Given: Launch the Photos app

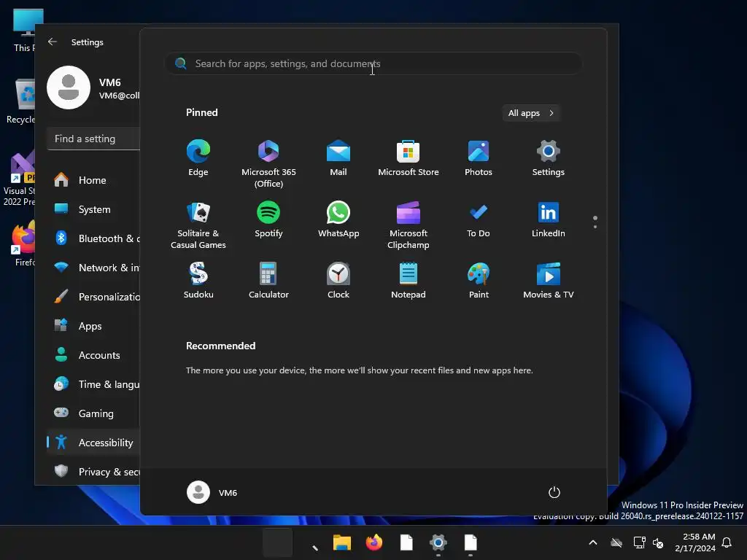Looking at the screenshot, I should click(x=479, y=158).
